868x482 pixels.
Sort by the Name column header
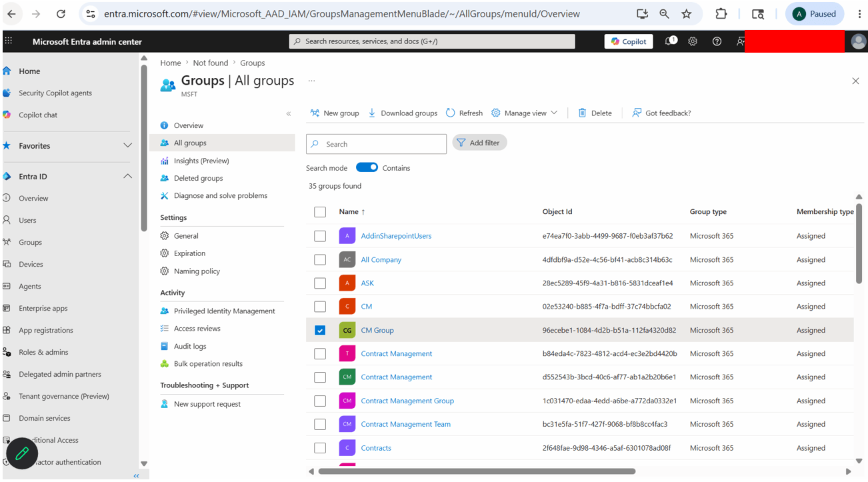351,212
